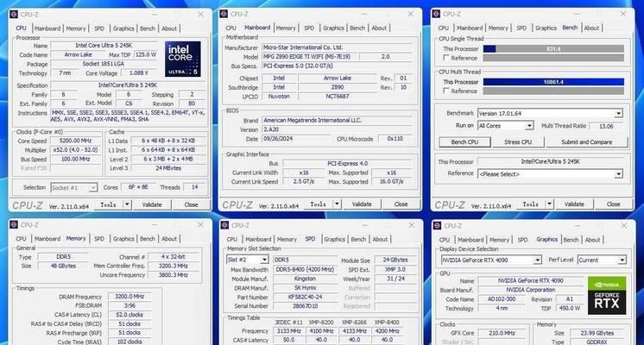Open the Benchmark version dropdown
The image size is (644, 345).
tap(618, 113)
